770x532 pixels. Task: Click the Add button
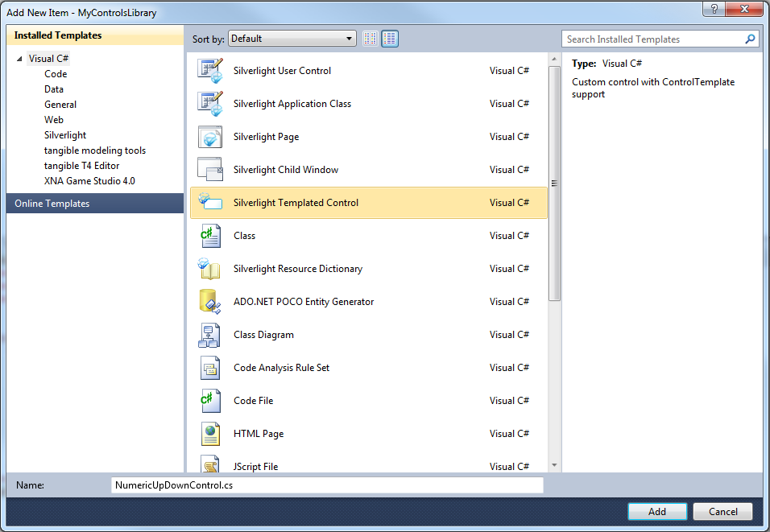point(657,511)
